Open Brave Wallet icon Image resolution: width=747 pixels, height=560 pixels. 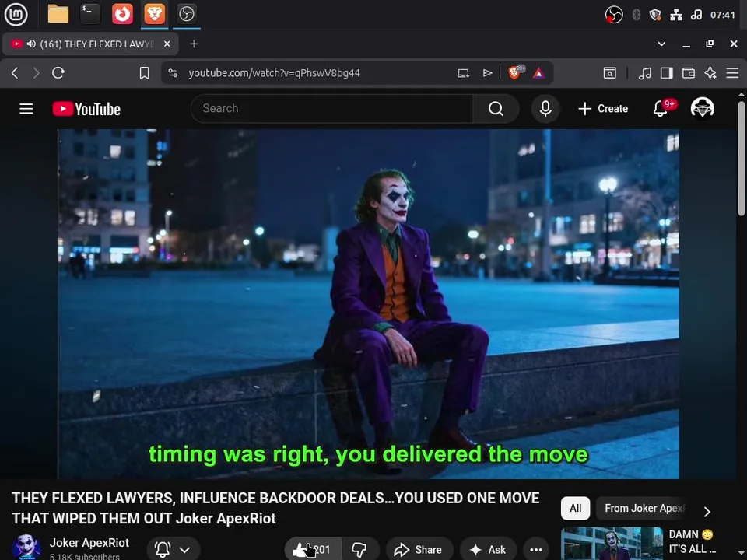tap(689, 73)
